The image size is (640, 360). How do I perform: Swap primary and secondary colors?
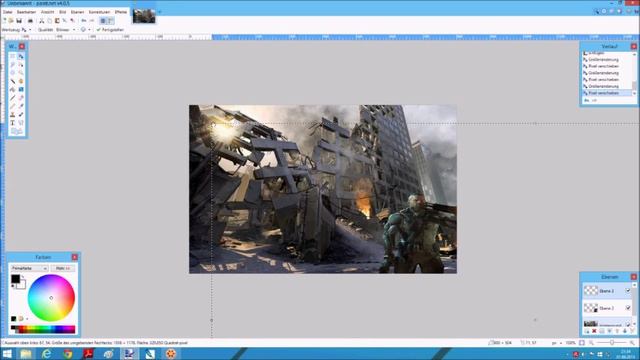click(23, 277)
